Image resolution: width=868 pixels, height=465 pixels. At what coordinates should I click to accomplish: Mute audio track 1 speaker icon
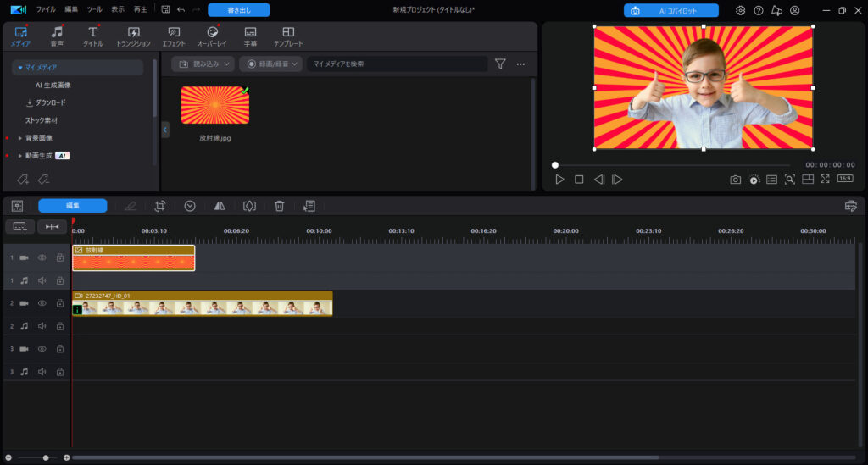pos(42,280)
